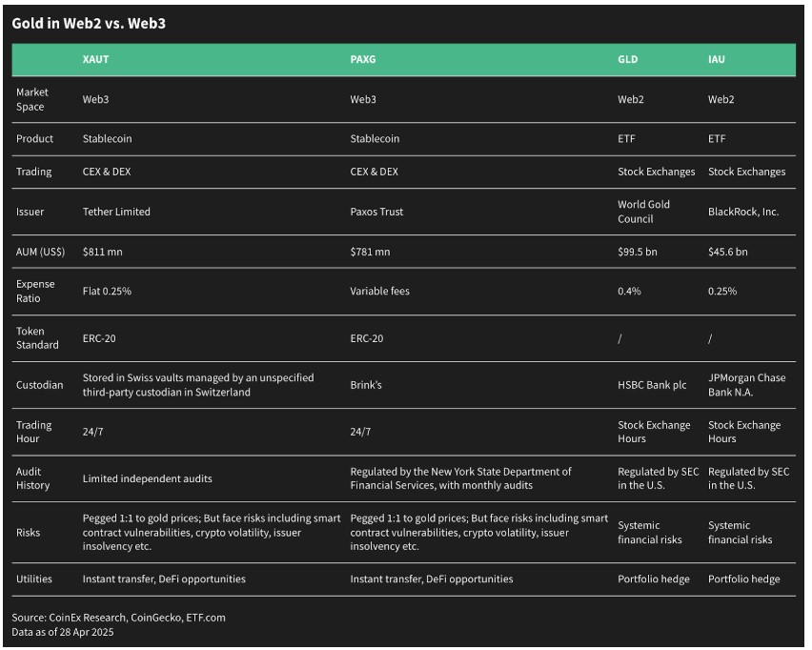
Task: Select the Custodian row label
Action: point(39,385)
